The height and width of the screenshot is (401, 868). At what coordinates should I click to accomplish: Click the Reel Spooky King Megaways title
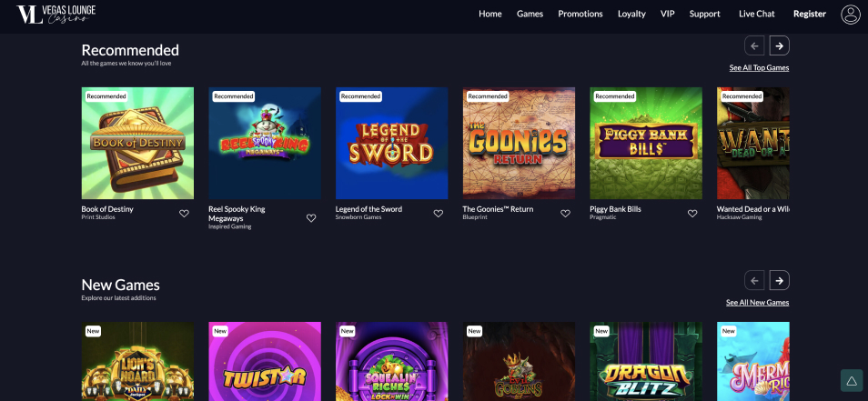[x=237, y=214]
